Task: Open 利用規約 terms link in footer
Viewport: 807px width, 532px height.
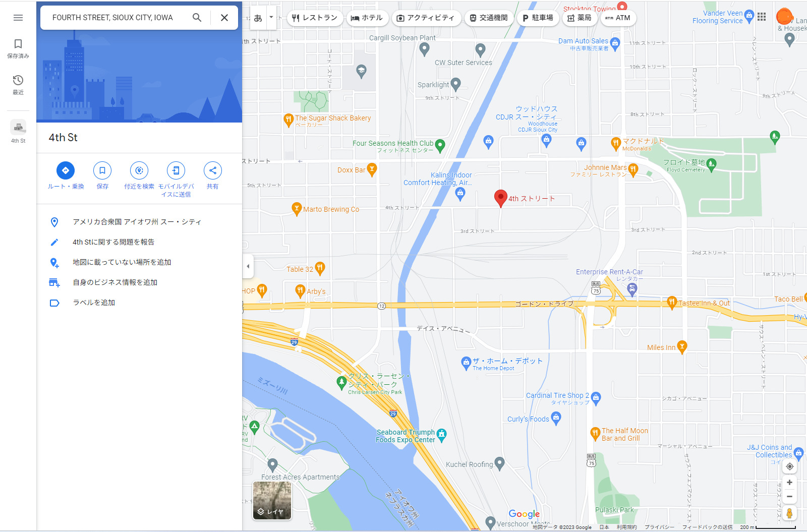Action: 626,527
